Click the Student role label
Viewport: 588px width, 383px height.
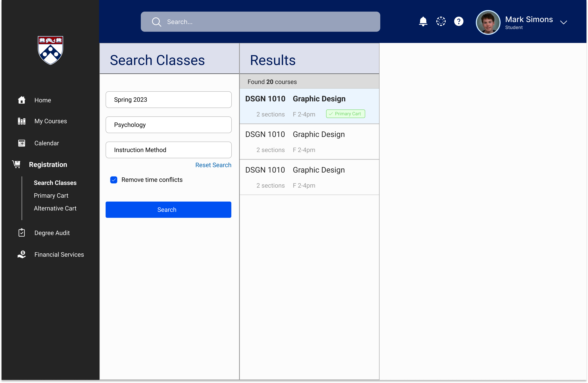click(514, 27)
